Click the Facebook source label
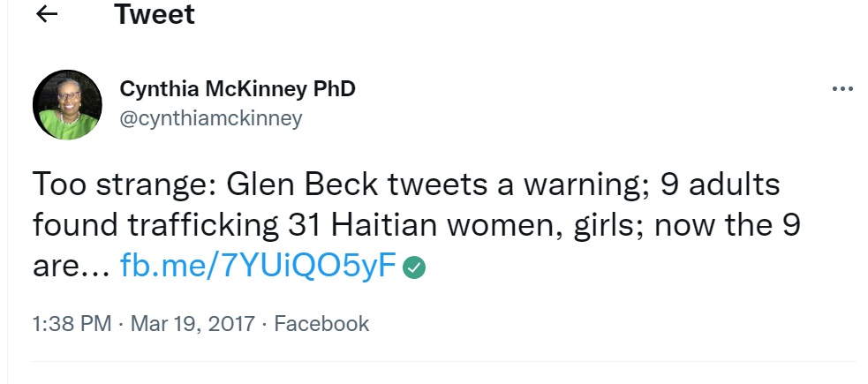 pos(321,324)
